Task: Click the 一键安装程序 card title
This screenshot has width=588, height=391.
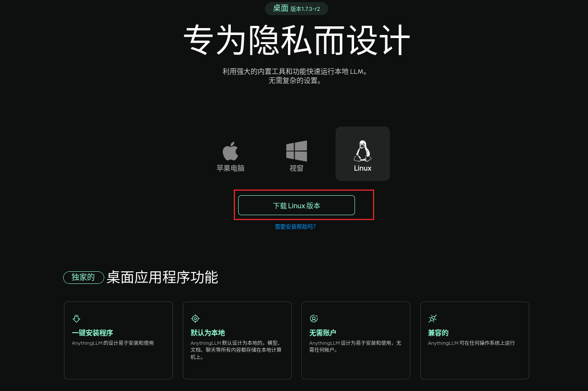Action: click(x=93, y=333)
